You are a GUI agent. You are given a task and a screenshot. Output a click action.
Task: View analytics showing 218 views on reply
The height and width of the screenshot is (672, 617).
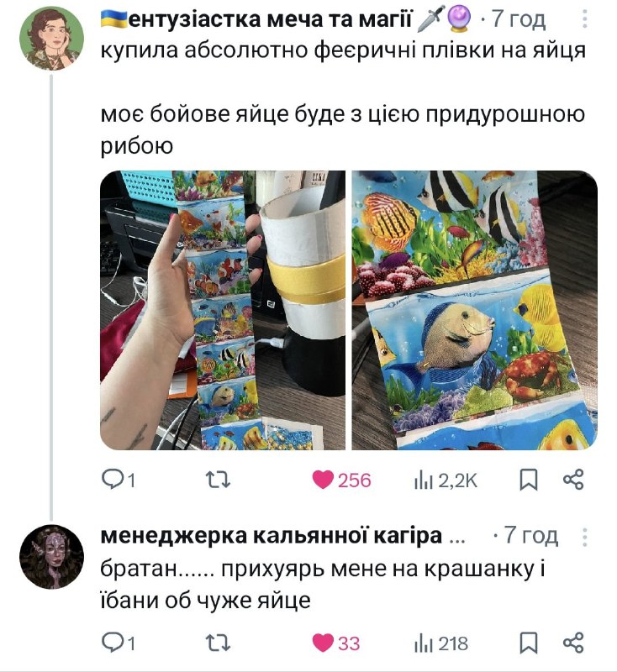click(440, 643)
